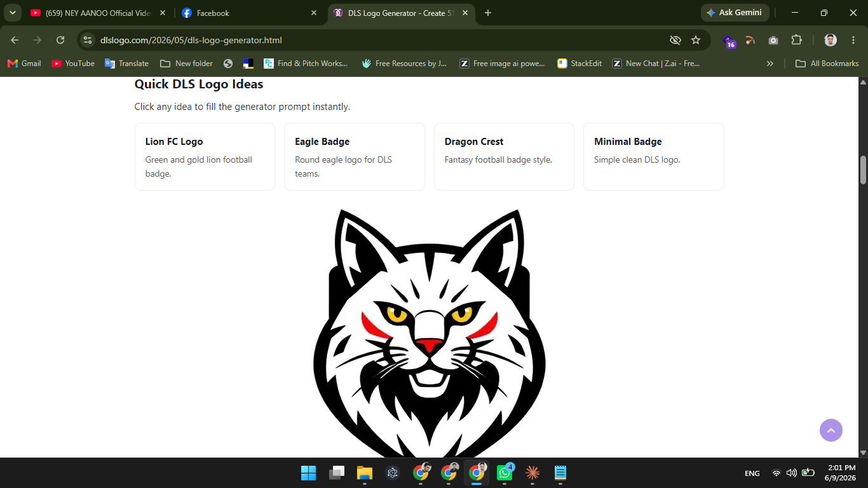This screenshot has width=868, height=488.
Task: Open the taskbar clock showing 2:01 PM
Action: tap(840, 473)
